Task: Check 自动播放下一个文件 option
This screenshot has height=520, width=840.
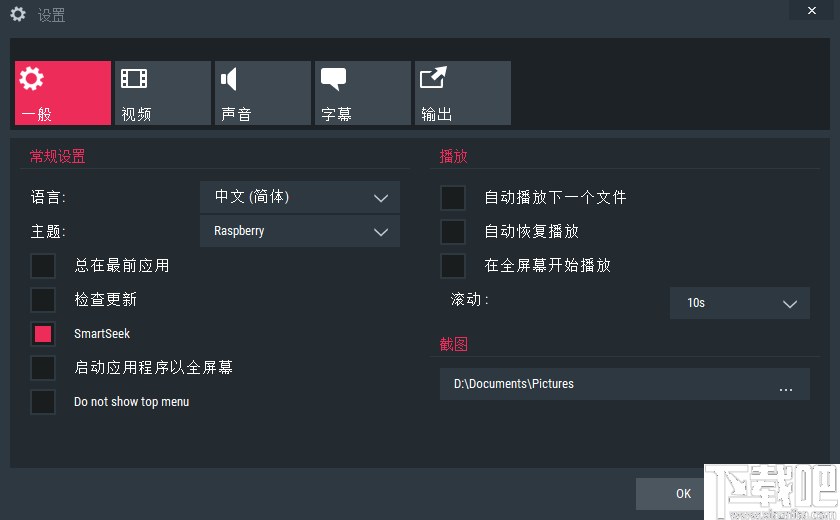Action: tap(453, 198)
